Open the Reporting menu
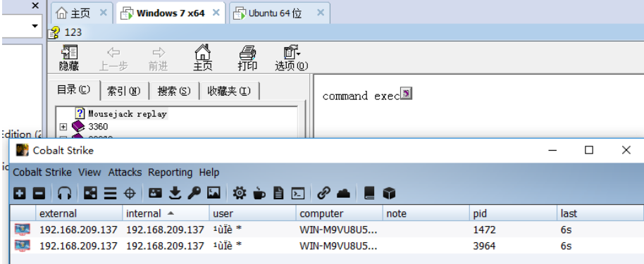Image resolution: width=644 pixels, height=264 pixels. 170,172
